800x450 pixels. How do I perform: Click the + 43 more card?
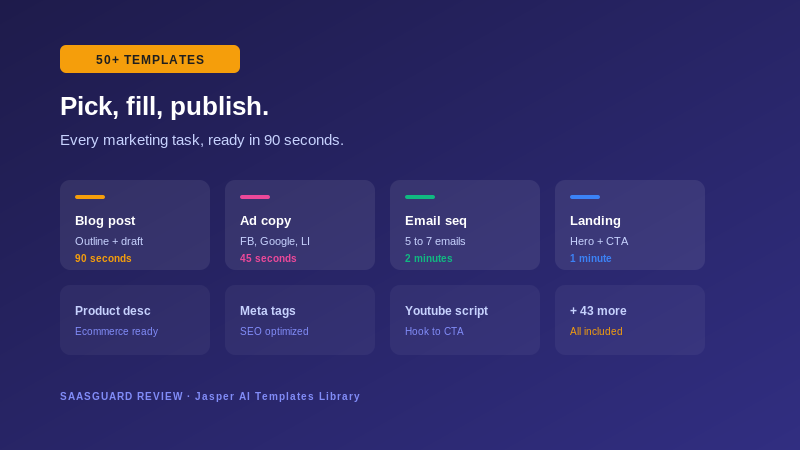(630, 320)
